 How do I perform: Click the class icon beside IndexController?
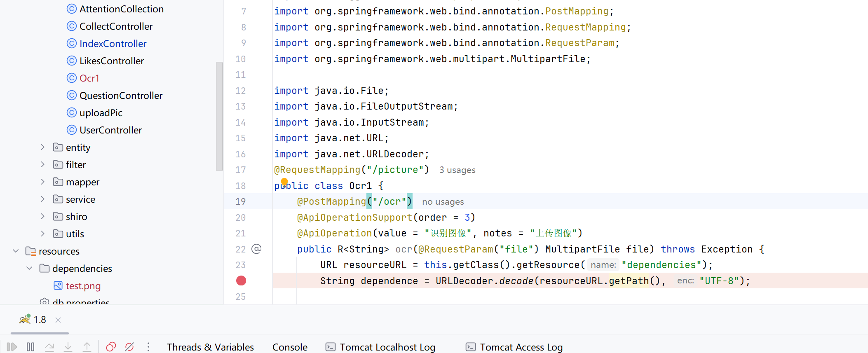pyautogui.click(x=72, y=43)
